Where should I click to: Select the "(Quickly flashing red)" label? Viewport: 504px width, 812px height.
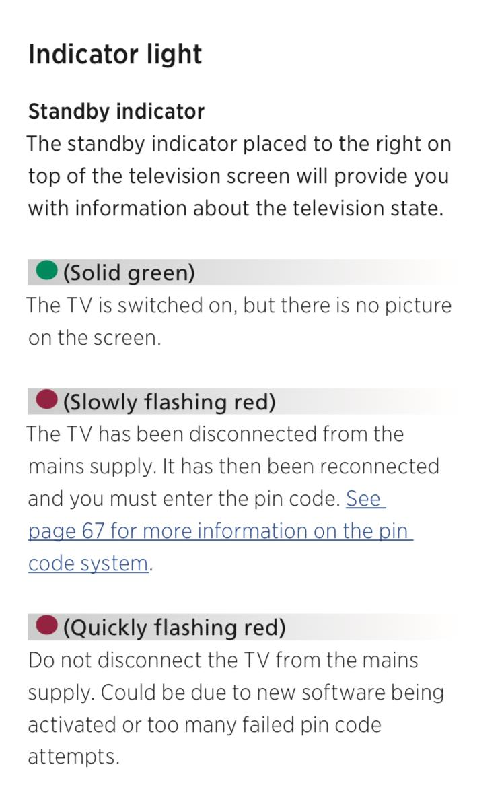174,628
